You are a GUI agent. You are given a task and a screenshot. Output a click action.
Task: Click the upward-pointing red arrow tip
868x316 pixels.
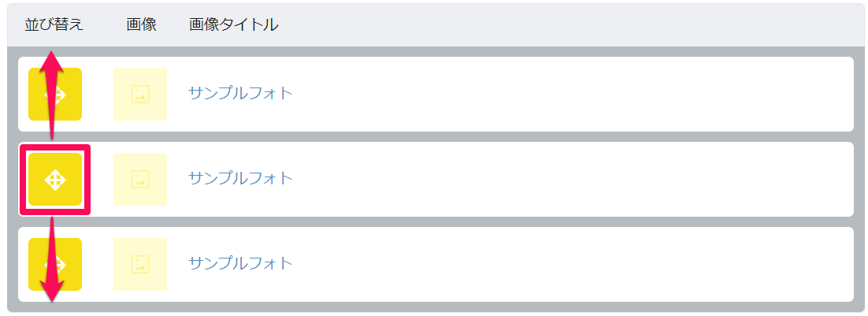point(51,58)
